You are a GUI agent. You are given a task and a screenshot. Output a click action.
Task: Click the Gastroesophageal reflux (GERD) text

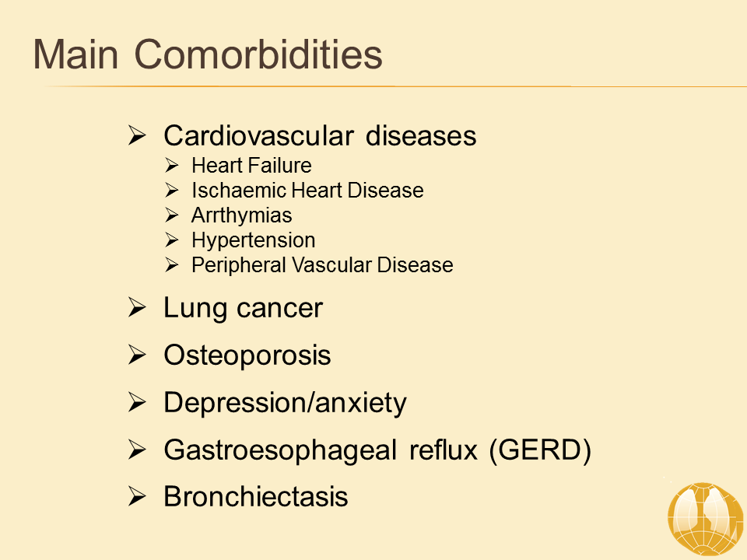(x=377, y=450)
